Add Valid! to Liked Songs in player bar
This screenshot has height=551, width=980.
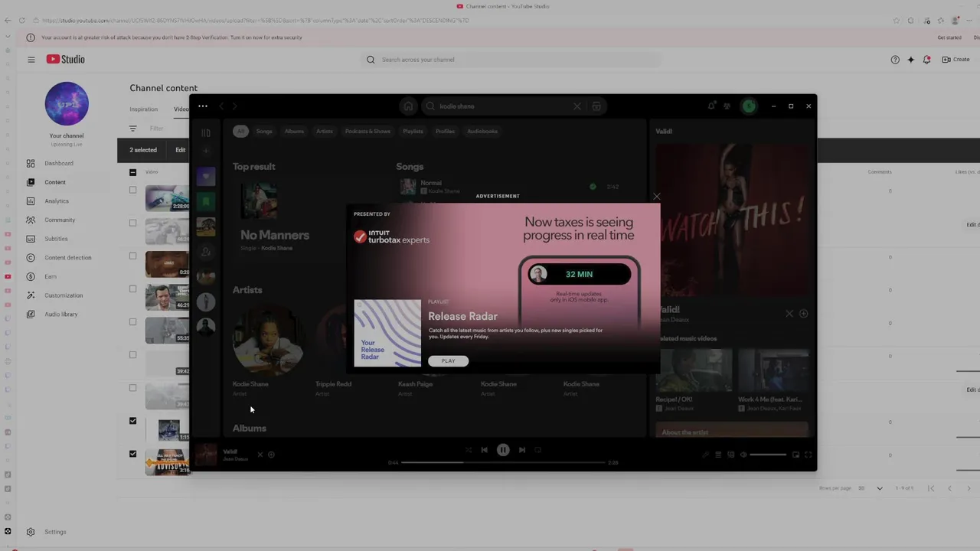click(272, 455)
